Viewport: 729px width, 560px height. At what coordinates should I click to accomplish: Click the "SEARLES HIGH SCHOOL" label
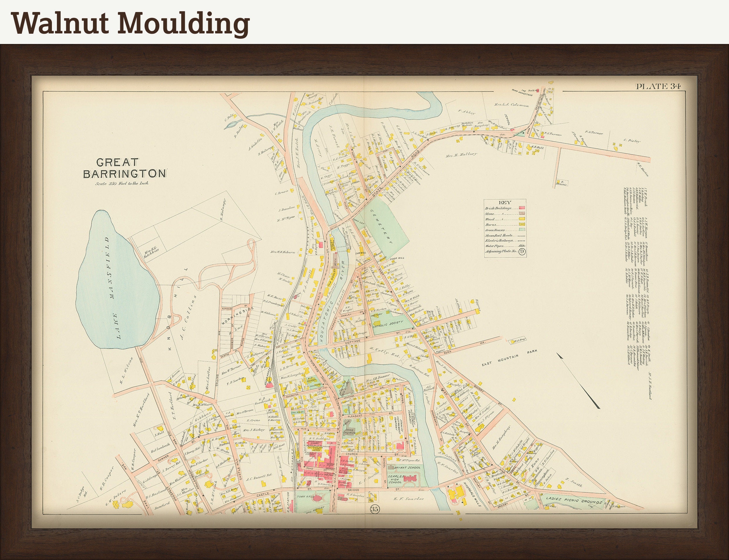(395, 479)
